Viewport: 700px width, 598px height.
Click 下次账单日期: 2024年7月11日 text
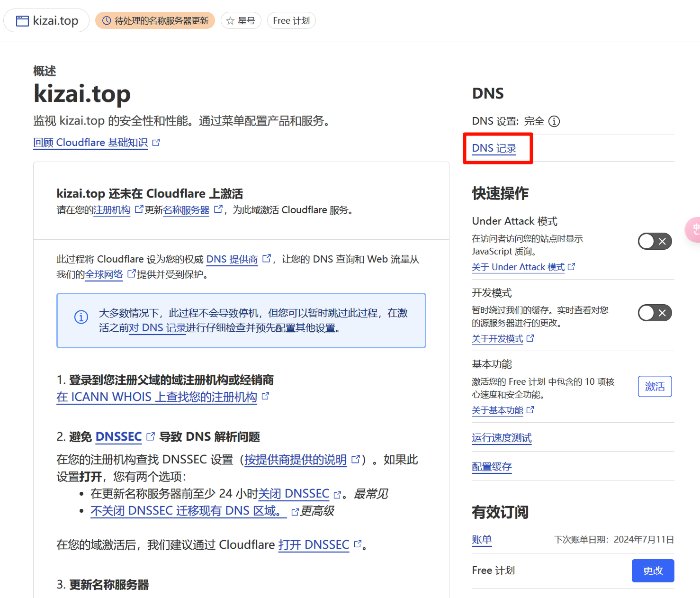[614, 540]
